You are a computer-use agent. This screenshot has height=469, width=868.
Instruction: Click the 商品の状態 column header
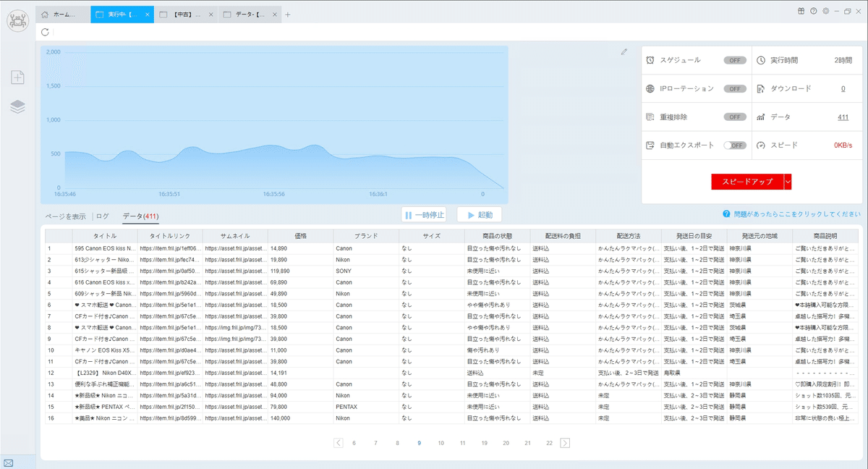point(497,236)
